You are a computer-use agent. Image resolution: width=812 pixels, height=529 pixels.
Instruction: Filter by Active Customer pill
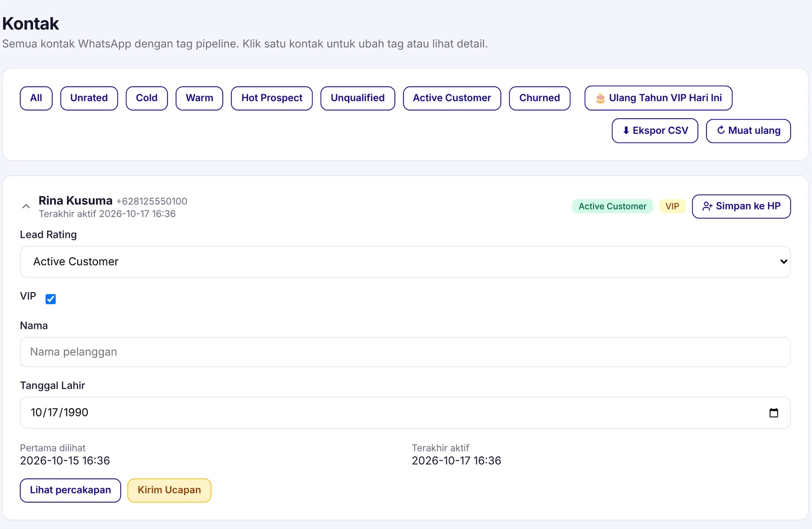pyautogui.click(x=452, y=98)
